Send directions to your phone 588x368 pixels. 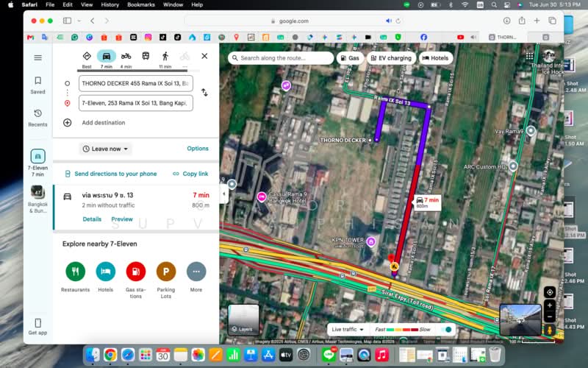click(111, 174)
